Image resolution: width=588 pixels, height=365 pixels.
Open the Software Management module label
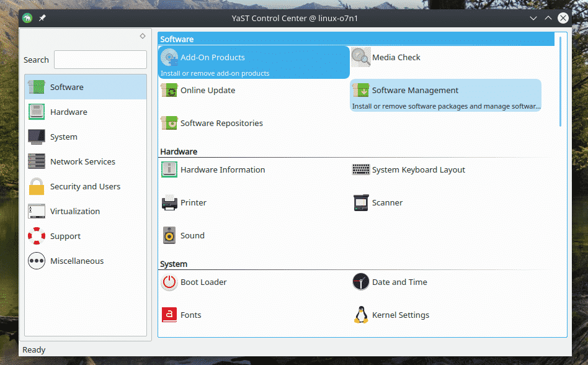[415, 91]
